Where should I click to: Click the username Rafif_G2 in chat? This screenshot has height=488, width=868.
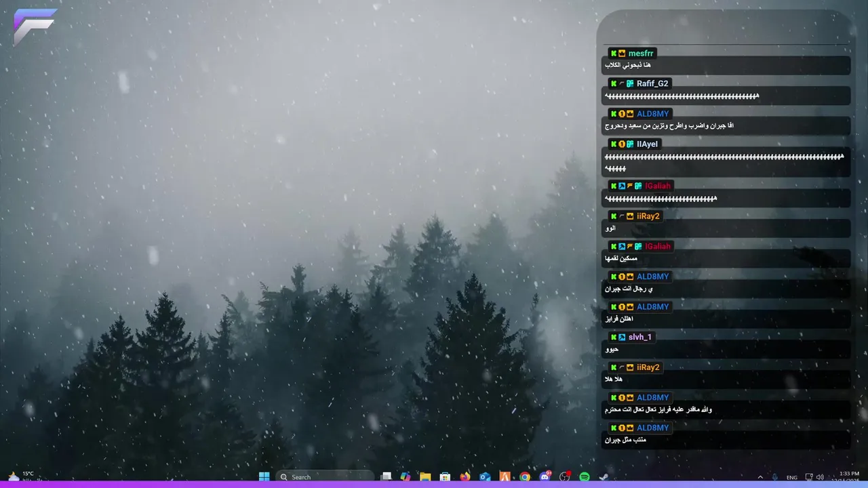click(652, 83)
